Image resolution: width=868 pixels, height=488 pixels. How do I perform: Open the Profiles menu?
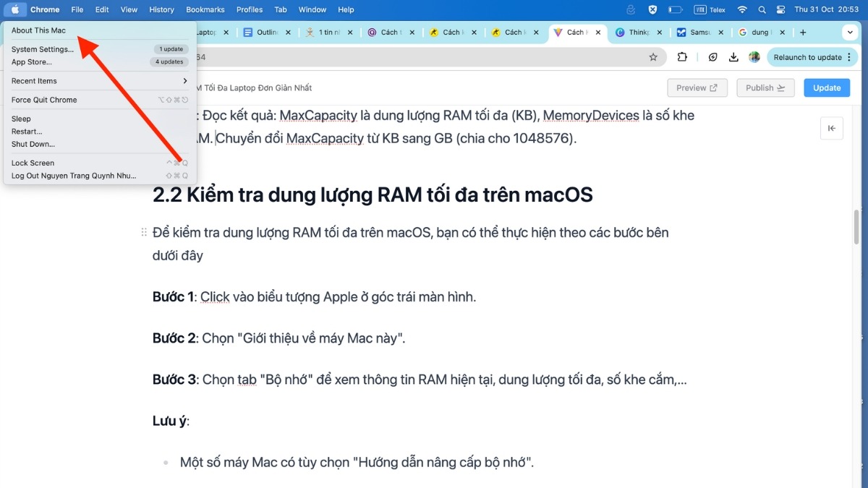[250, 9]
